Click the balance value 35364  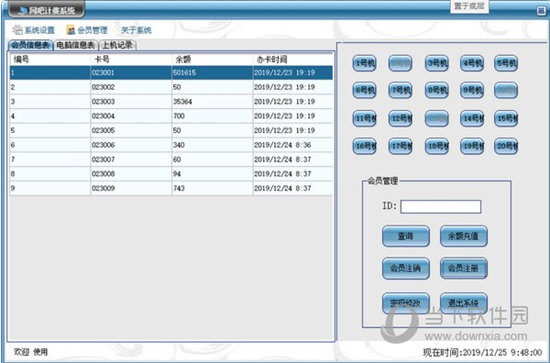pos(182,102)
